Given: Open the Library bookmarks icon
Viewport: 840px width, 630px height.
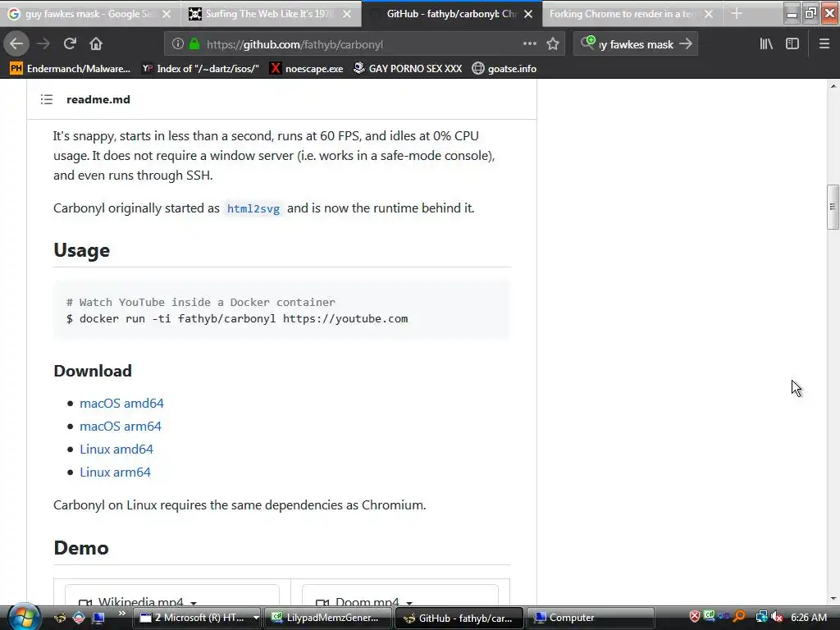Looking at the screenshot, I should [766, 44].
